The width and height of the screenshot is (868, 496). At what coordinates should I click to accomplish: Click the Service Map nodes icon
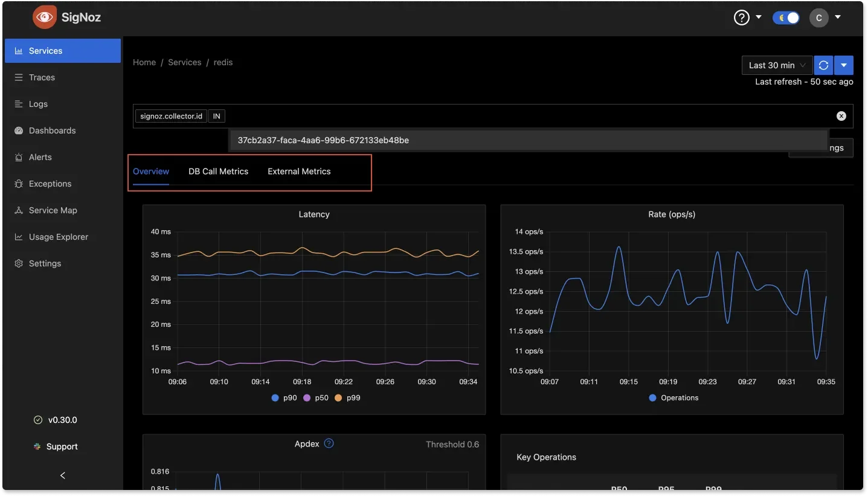[19, 210]
